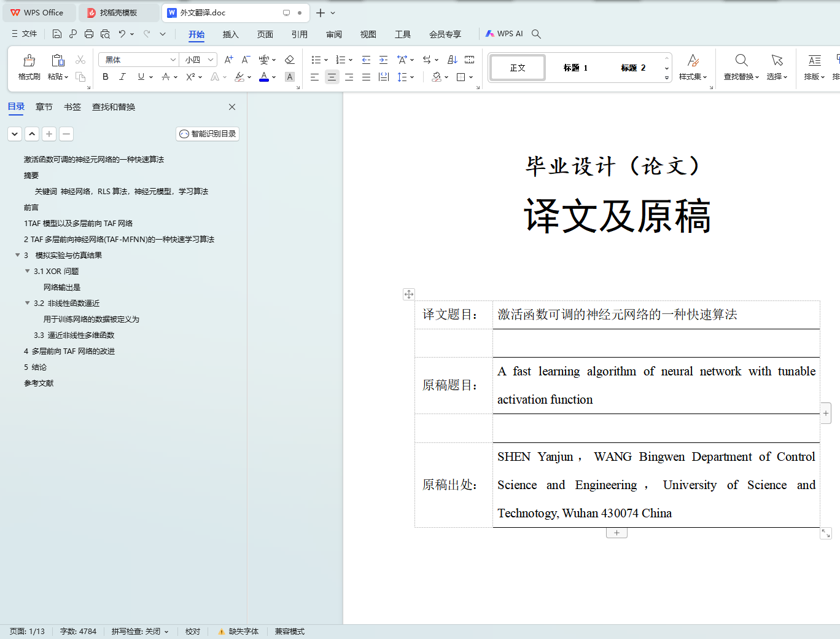Click the Save icon in quick access toolbar
This screenshot has height=639, width=840.
[57, 34]
